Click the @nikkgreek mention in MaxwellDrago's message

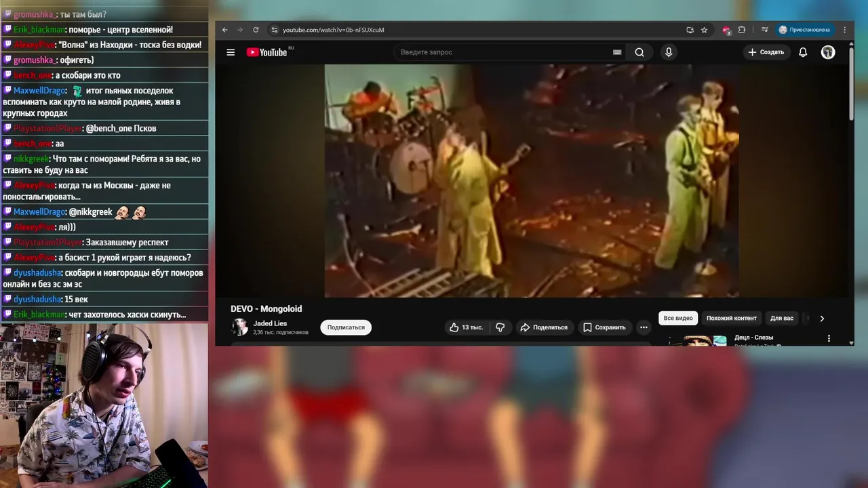tap(91, 212)
